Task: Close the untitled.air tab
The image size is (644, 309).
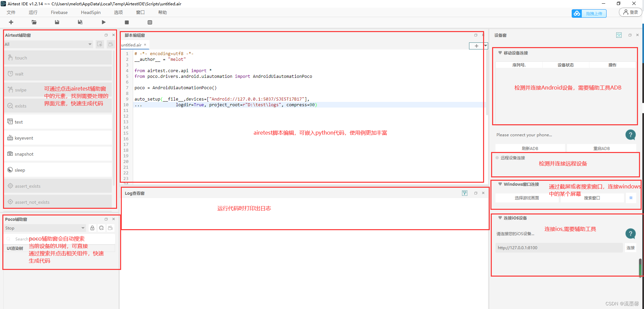Action: tap(145, 45)
